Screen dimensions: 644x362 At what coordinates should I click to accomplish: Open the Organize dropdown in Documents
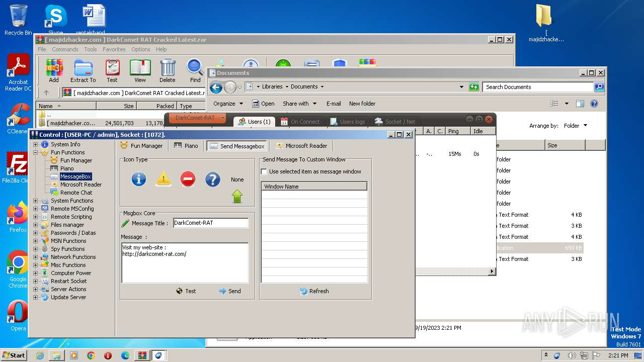228,104
